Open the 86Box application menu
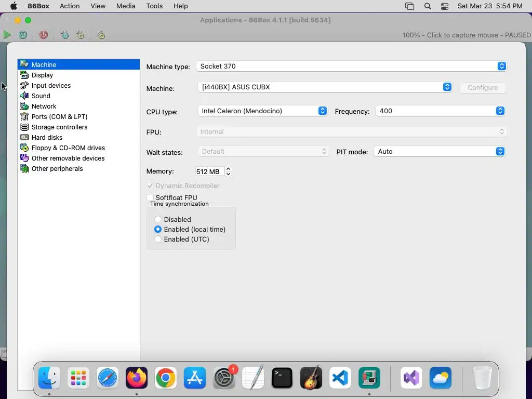 pyautogui.click(x=38, y=6)
